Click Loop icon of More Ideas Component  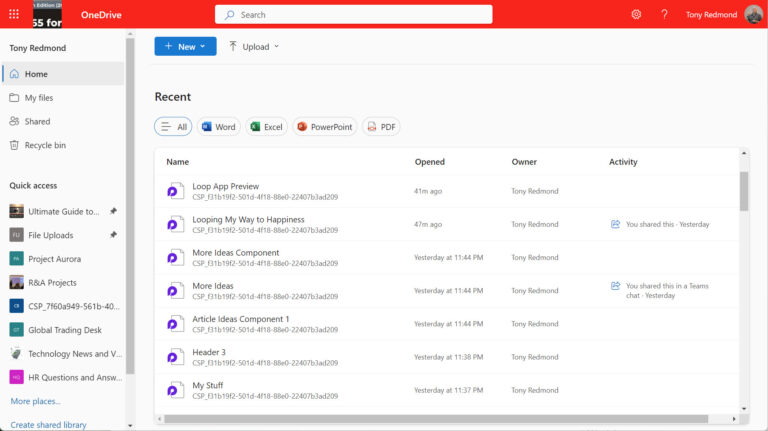click(x=175, y=258)
